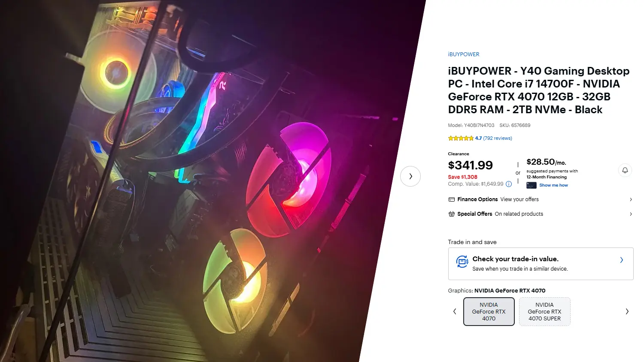Show previous graphics options arrow
This screenshot has height=362, width=644.
pyautogui.click(x=455, y=311)
